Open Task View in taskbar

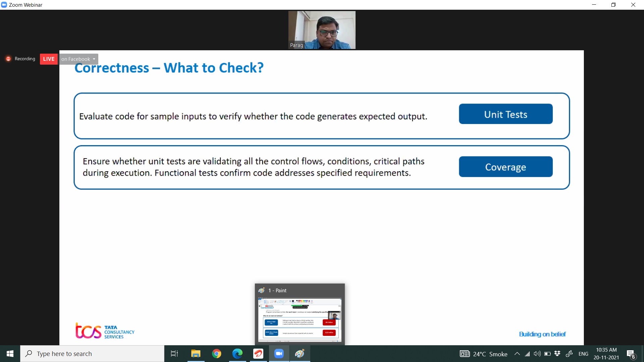point(174,354)
